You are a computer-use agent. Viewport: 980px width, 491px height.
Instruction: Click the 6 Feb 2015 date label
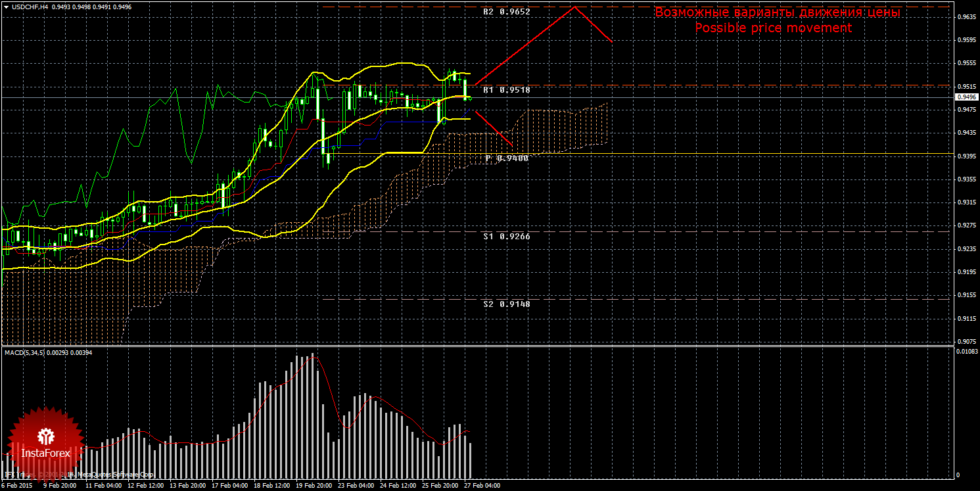point(17,486)
